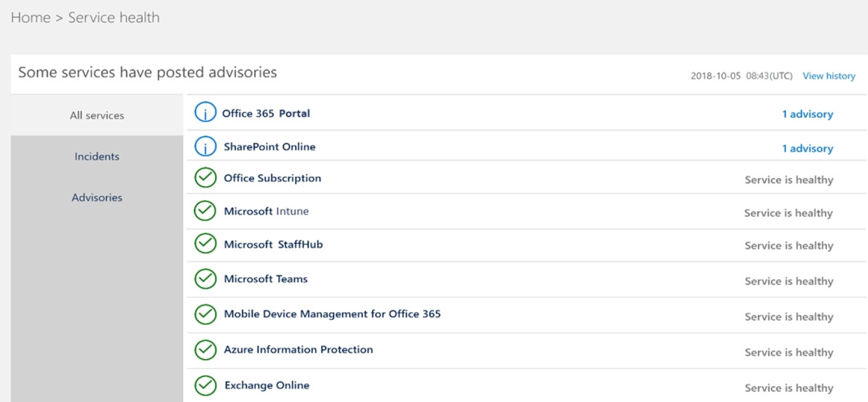Click the Microsoft StaffHub healthy checkmark icon

click(205, 244)
